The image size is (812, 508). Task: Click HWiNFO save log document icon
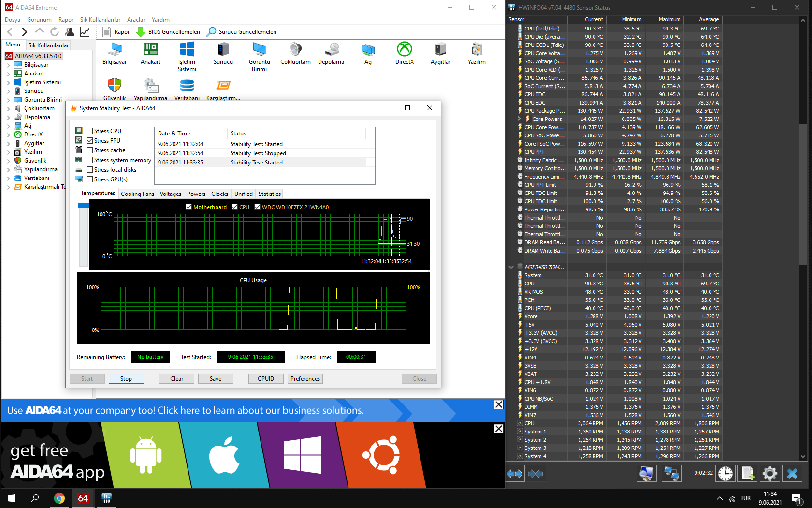748,473
